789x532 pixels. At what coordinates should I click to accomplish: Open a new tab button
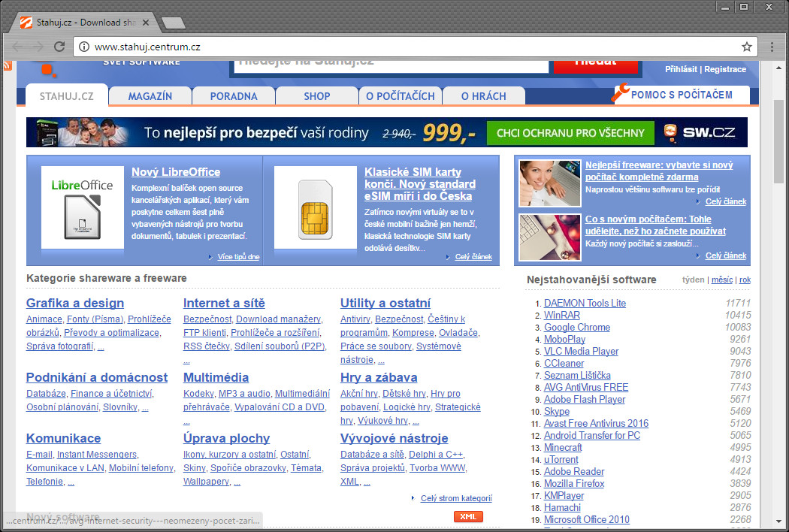[174, 23]
